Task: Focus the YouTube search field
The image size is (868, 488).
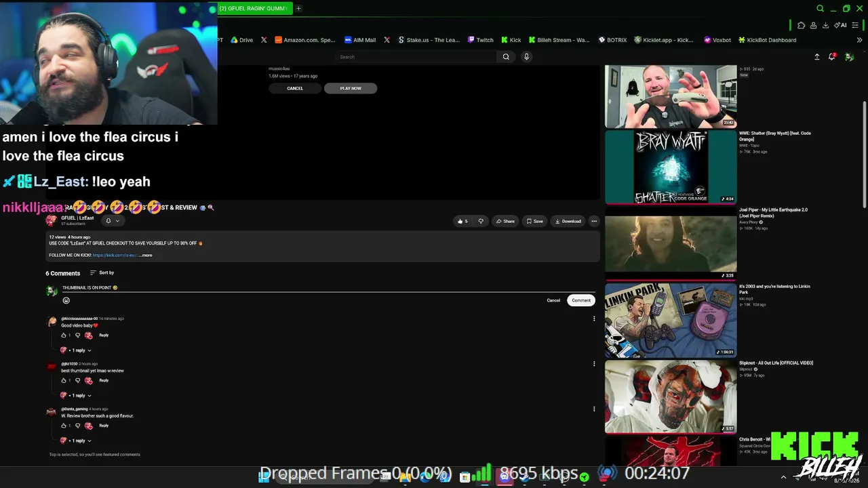Action: pyautogui.click(x=416, y=57)
